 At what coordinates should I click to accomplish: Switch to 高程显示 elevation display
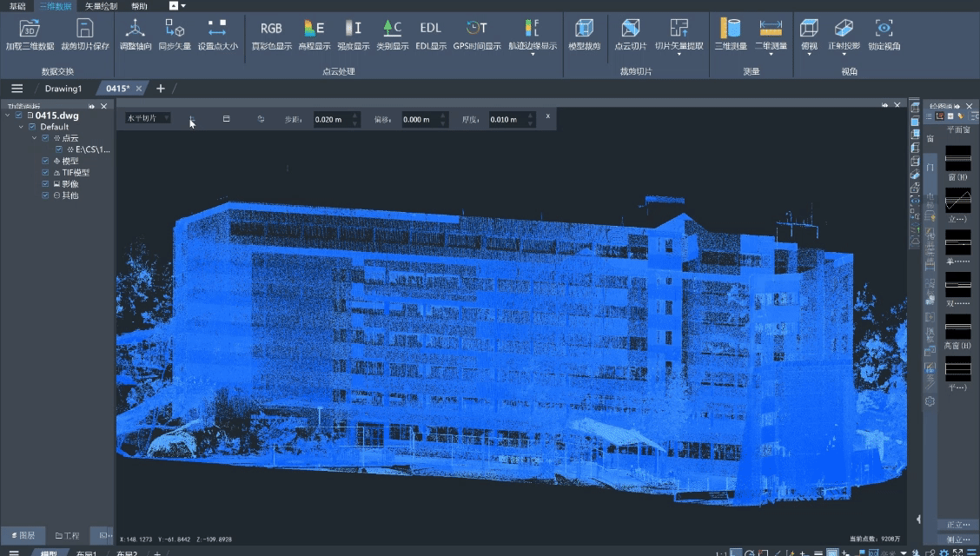click(x=314, y=29)
